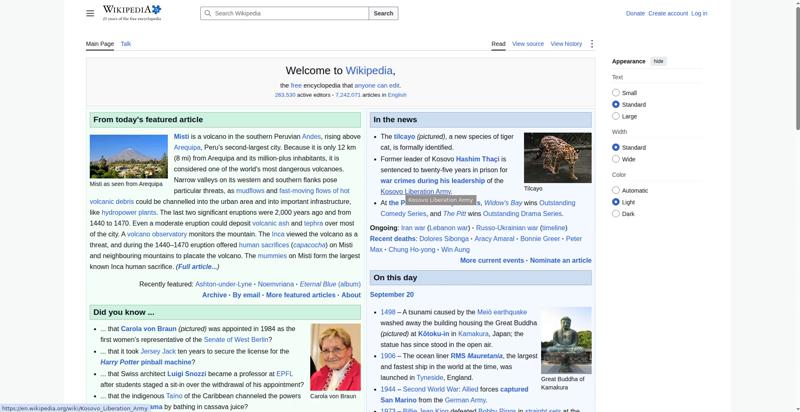
Task: Click the Wikipedia logo
Action: (x=132, y=13)
